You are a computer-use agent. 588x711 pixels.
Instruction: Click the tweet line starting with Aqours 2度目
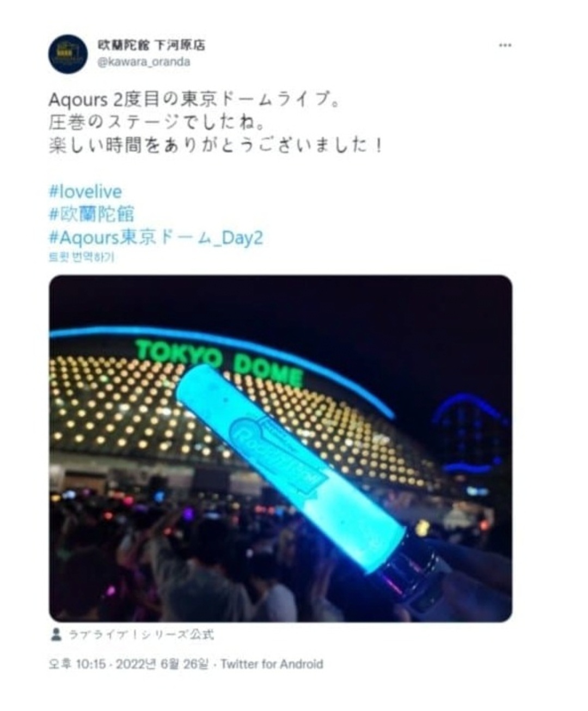[x=194, y=100]
